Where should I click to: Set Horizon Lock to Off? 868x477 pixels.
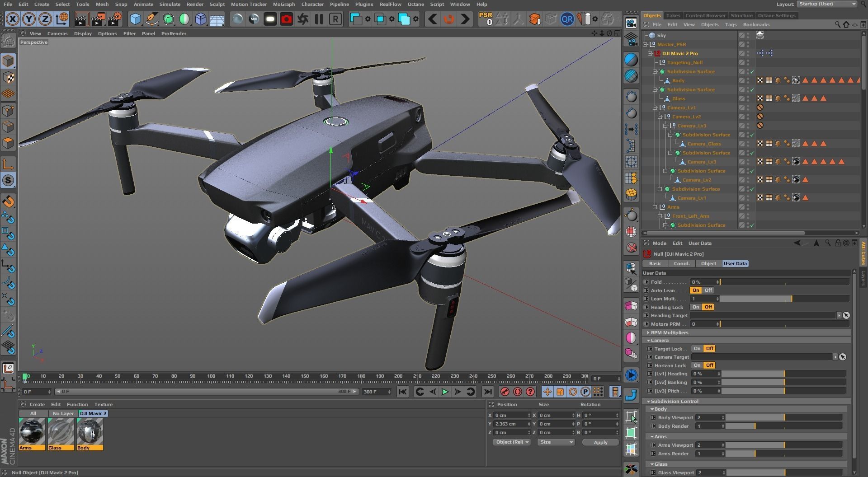coord(709,365)
